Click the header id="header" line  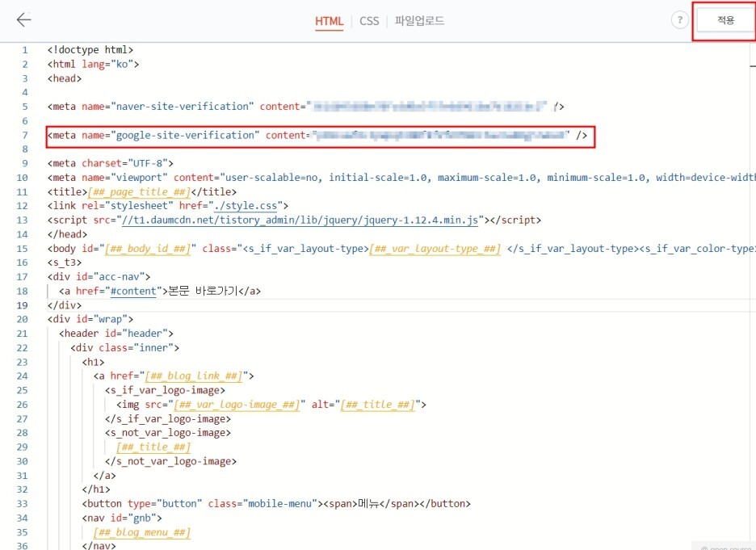116,334
